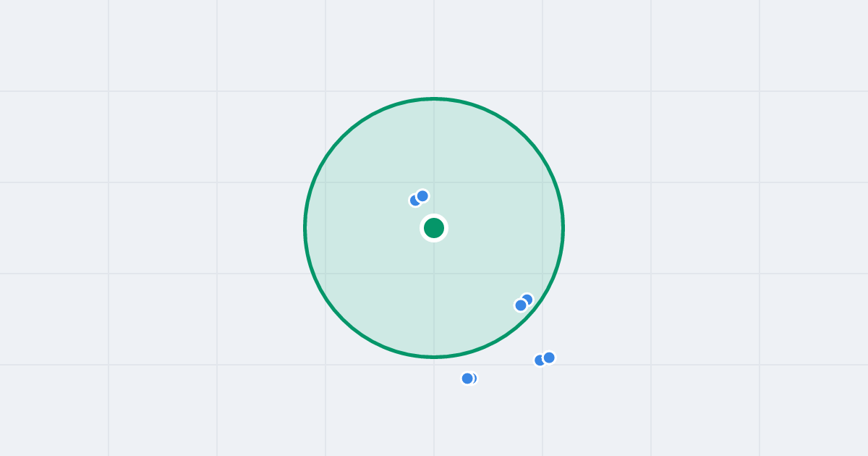The width and height of the screenshot is (868, 456).
Task: Click the upper blue dot just inside the circle's edge
Action: pos(527,299)
